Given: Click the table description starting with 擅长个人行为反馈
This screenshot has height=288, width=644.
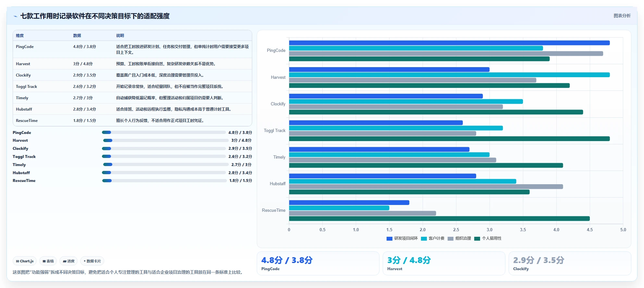Looking at the screenshot, I should [x=160, y=121].
